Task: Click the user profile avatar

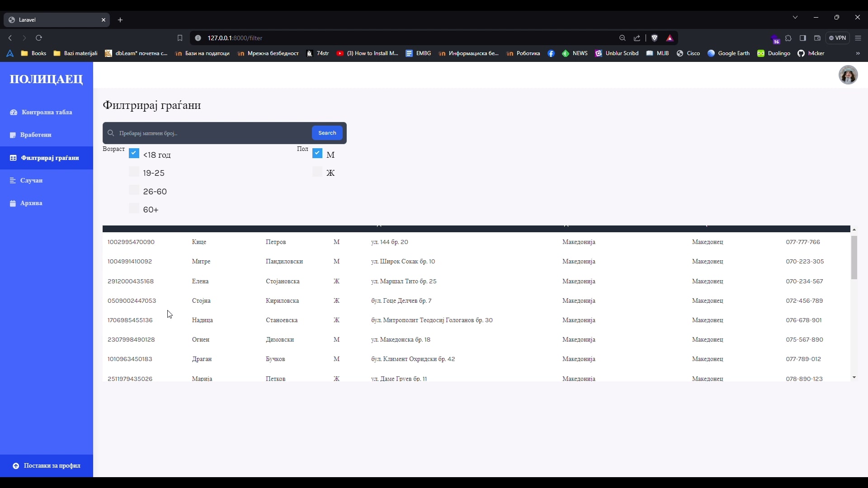Action: pos(848,75)
